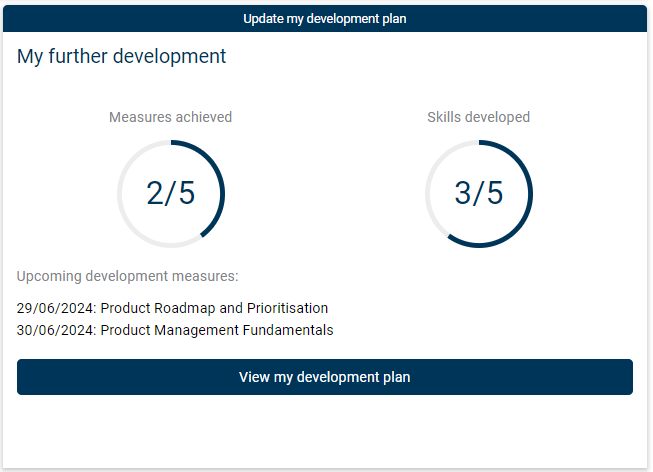The width and height of the screenshot is (653, 472).
Task: Click the 3/5 skills developed value
Action: (x=479, y=193)
